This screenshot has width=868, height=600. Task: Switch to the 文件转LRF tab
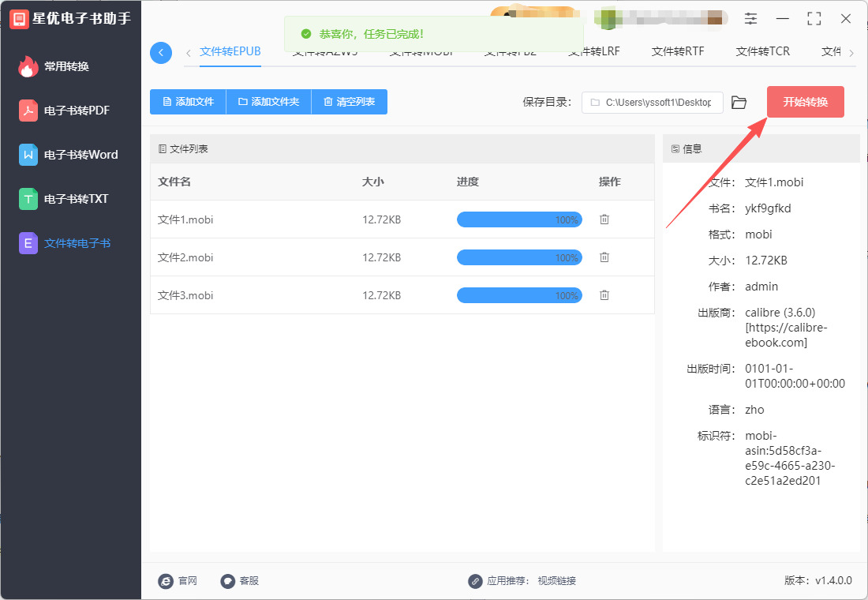(x=594, y=51)
